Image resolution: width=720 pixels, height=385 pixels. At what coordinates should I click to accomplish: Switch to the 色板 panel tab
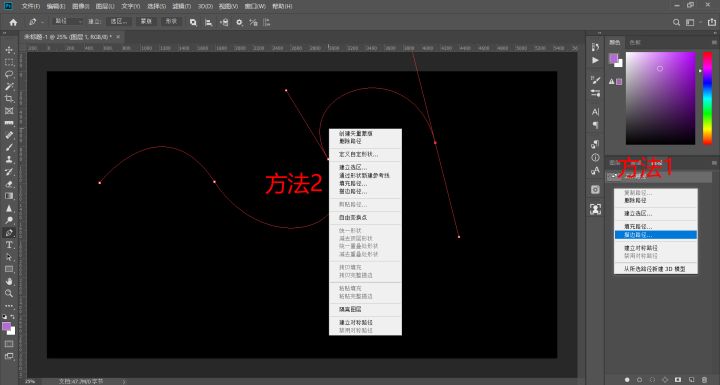[x=635, y=42]
